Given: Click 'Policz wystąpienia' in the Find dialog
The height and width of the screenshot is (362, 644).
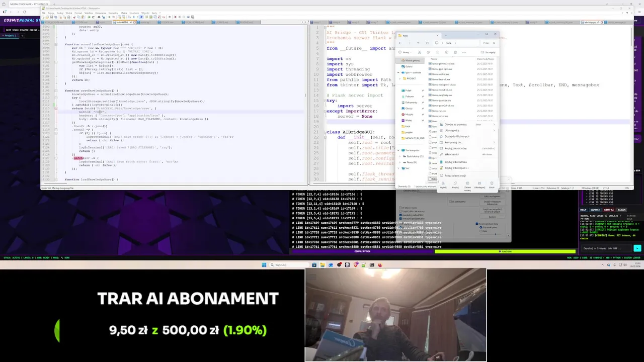Looking at the screenshot, I should click(x=492, y=197).
